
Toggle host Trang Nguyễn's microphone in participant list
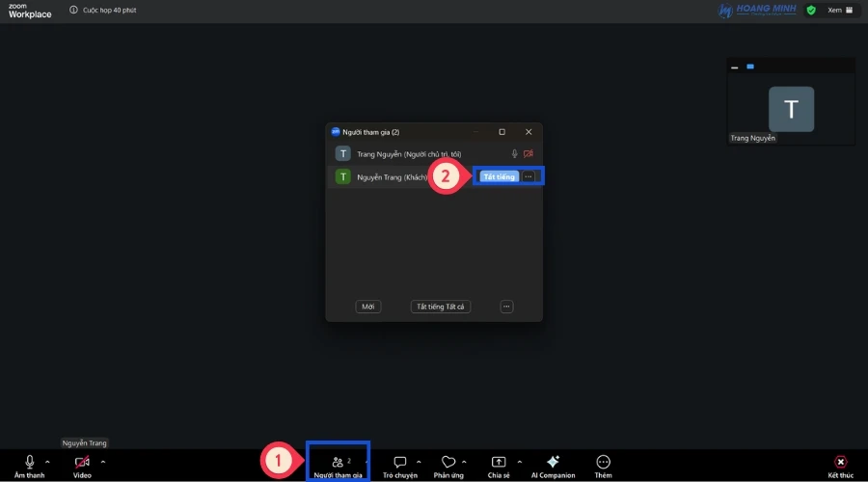pyautogui.click(x=514, y=153)
